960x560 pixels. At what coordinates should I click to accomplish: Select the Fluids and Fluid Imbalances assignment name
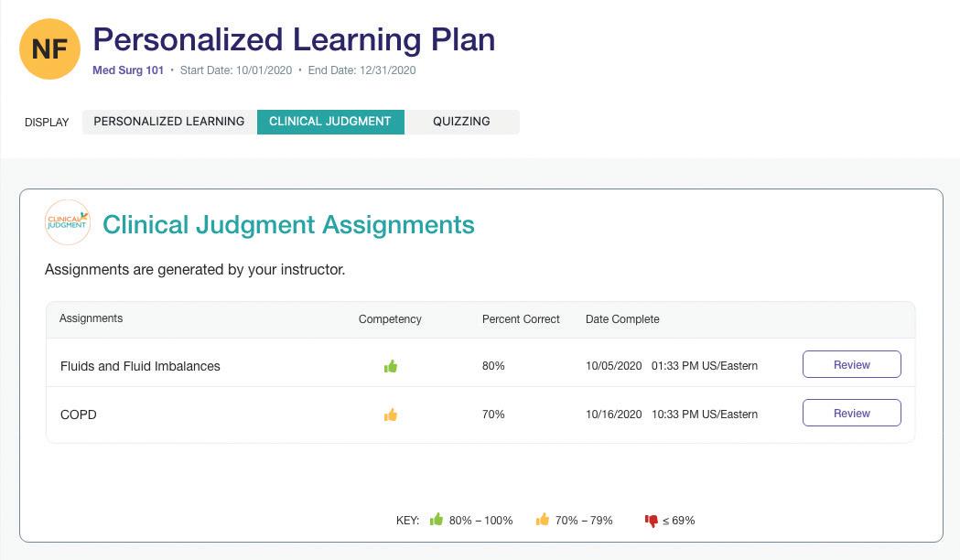coord(140,366)
